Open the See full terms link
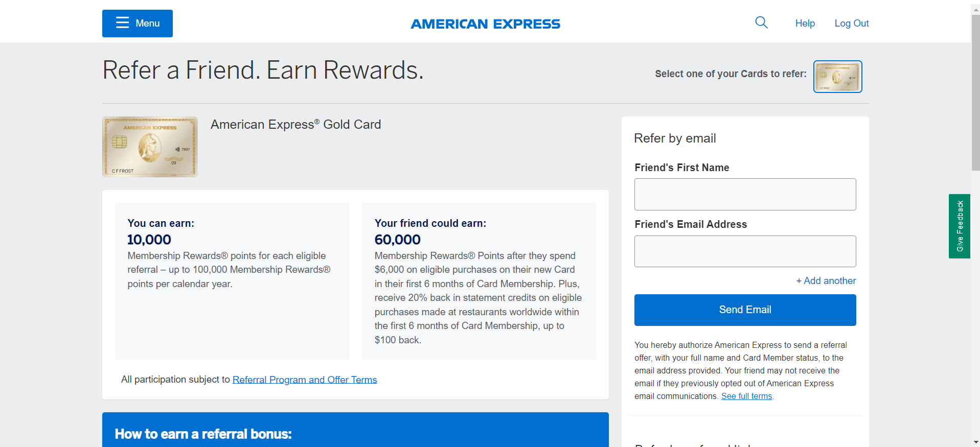980x447 pixels. point(746,396)
